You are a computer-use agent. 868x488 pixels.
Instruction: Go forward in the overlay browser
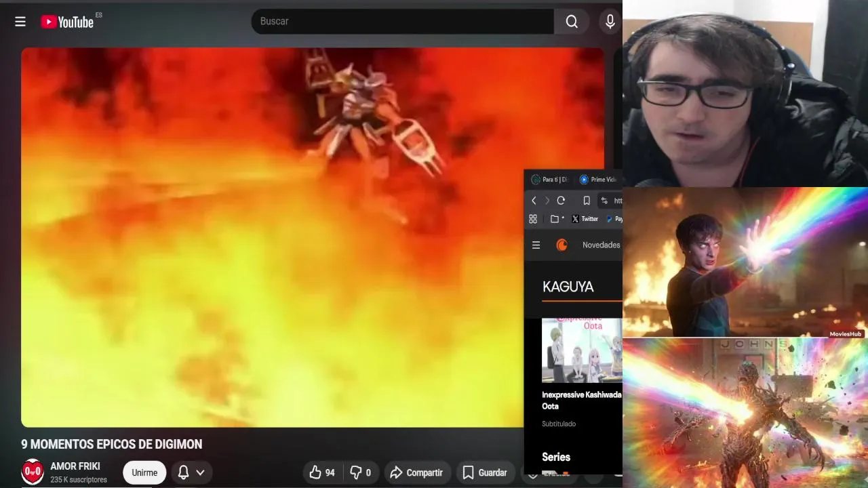547,201
